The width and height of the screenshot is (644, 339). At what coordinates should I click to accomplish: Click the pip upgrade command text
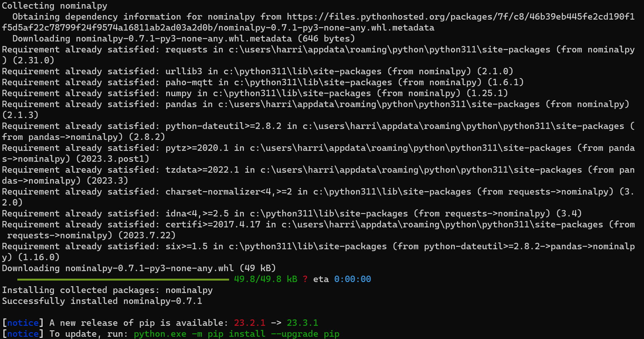(x=237, y=334)
